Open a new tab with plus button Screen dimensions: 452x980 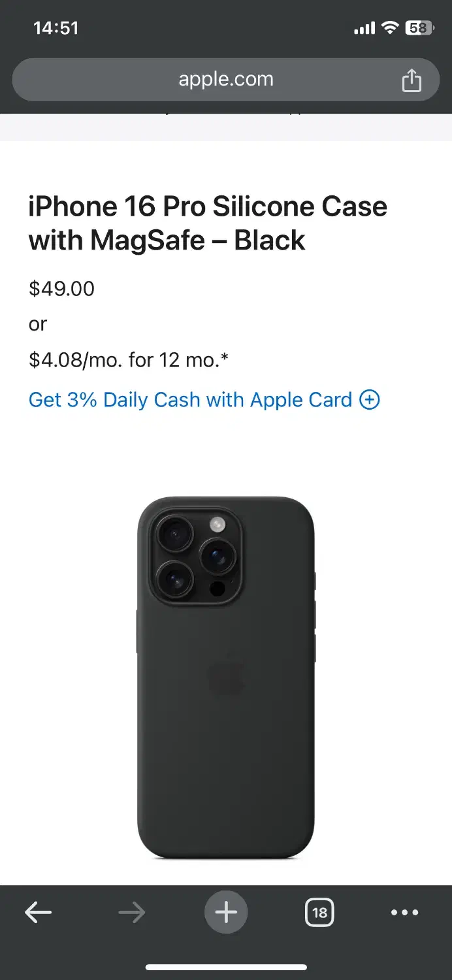pos(226,912)
